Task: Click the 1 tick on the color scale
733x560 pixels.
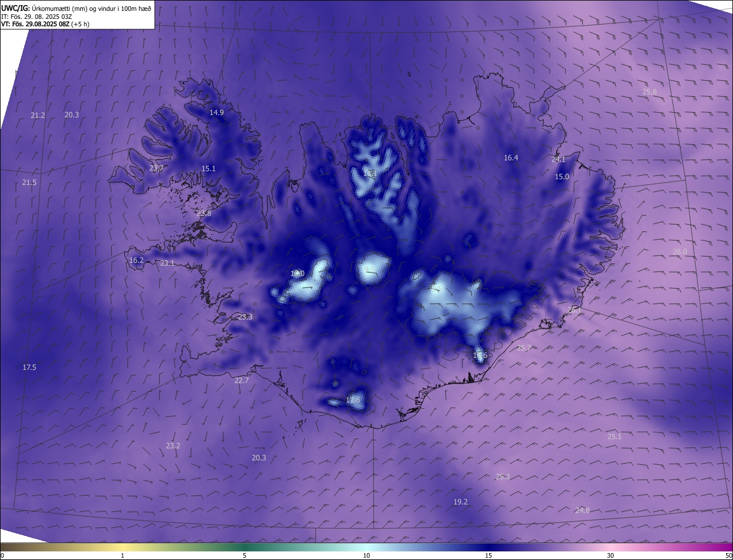Action: [123, 555]
